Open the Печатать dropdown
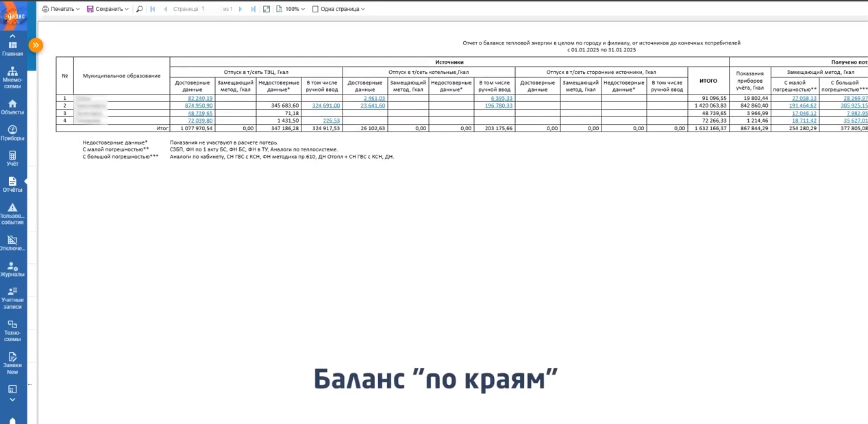 61,9
